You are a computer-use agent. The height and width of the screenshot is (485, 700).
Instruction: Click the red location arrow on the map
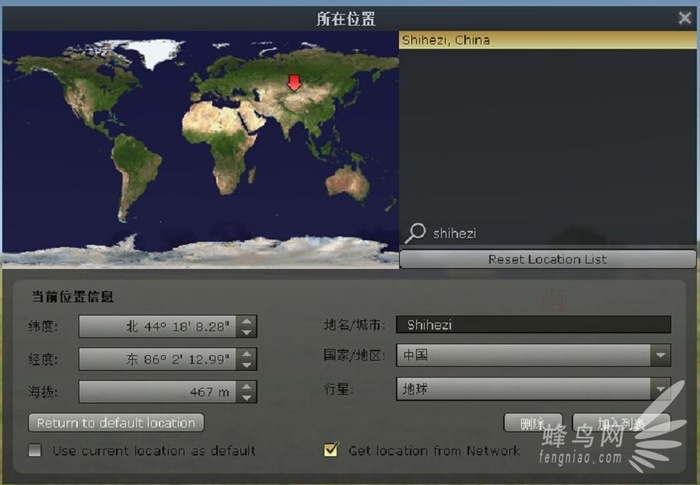click(x=294, y=83)
